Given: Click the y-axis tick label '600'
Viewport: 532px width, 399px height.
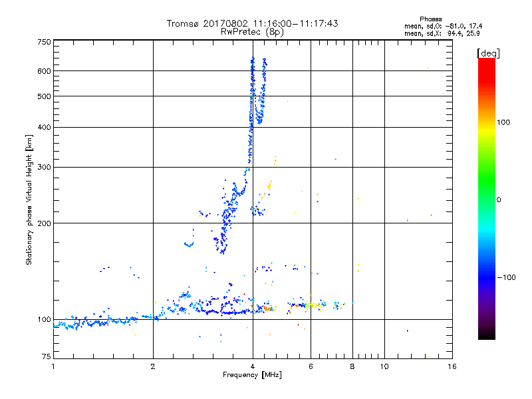Looking at the screenshot, I should point(44,71).
